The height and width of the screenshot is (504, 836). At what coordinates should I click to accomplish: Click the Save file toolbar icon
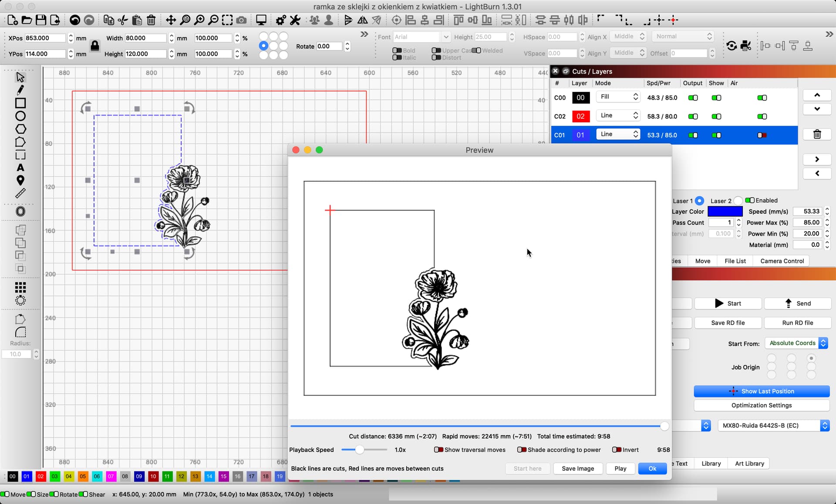(41, 20)
